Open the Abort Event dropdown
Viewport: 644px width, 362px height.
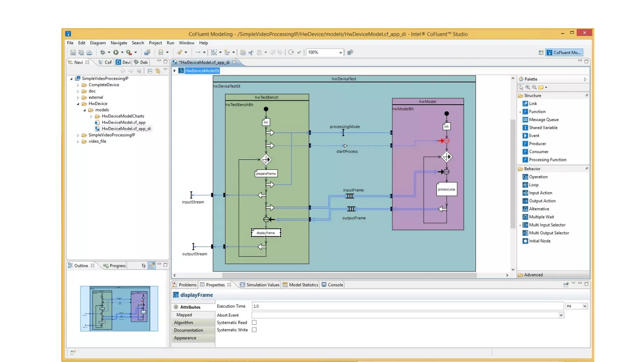click(561, 315)
